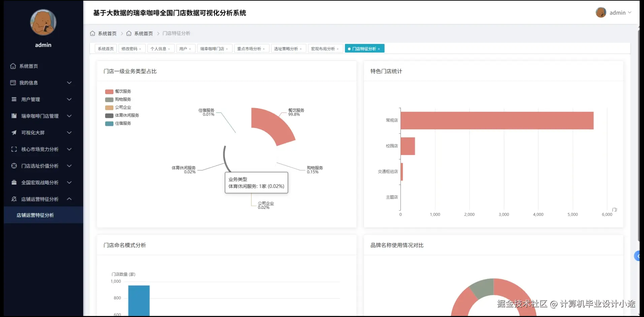Close the 选址策略分析 tab

coord(301,49)
